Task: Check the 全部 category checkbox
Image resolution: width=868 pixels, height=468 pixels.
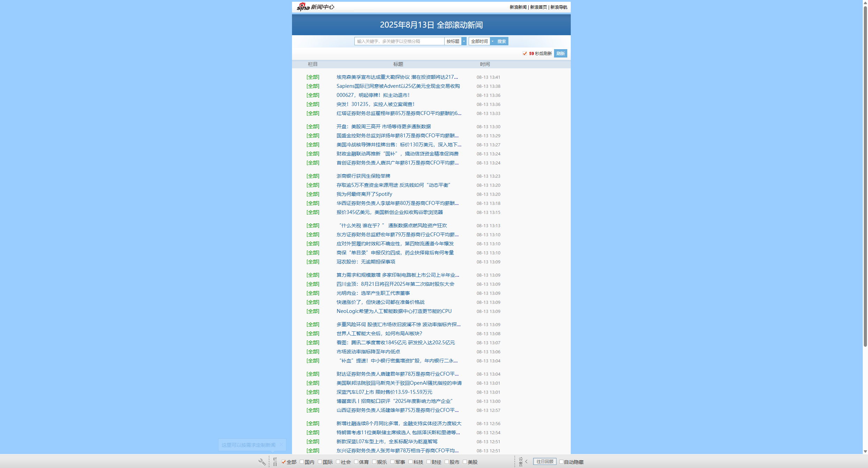Action: [284, 462]
